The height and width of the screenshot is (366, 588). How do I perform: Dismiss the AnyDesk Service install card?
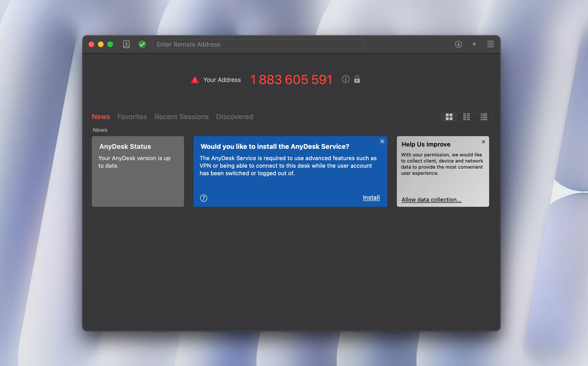tap(382, 141)
